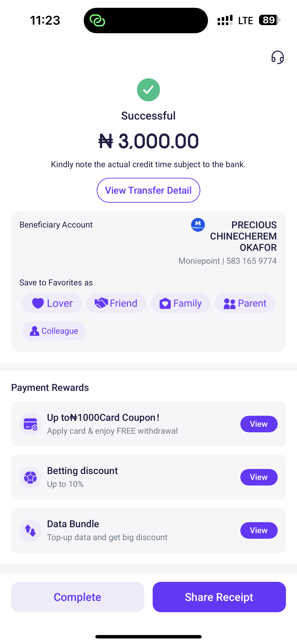Tap the Moniepoint bank logo

tap(198, 225)
